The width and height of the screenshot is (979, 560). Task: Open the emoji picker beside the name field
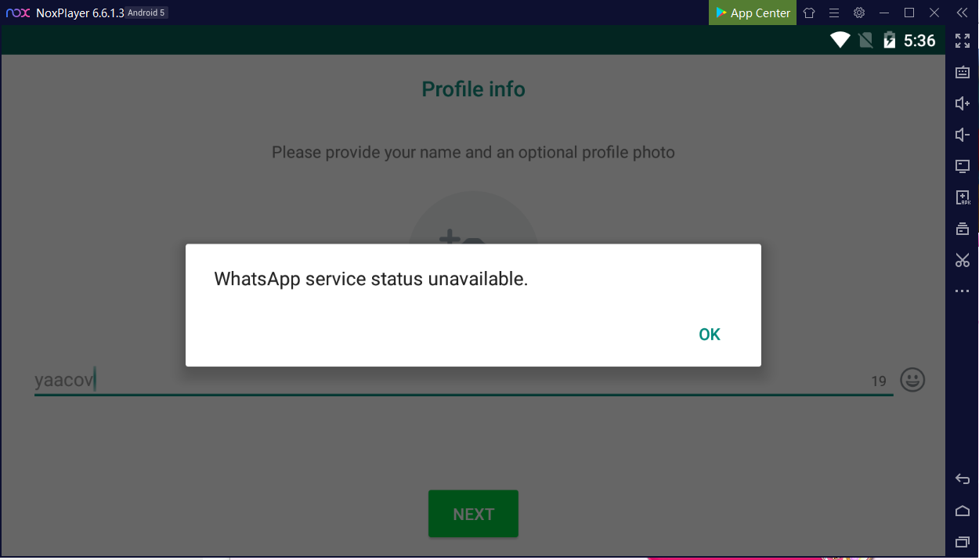pyautogui.click(x=912, y=381)
